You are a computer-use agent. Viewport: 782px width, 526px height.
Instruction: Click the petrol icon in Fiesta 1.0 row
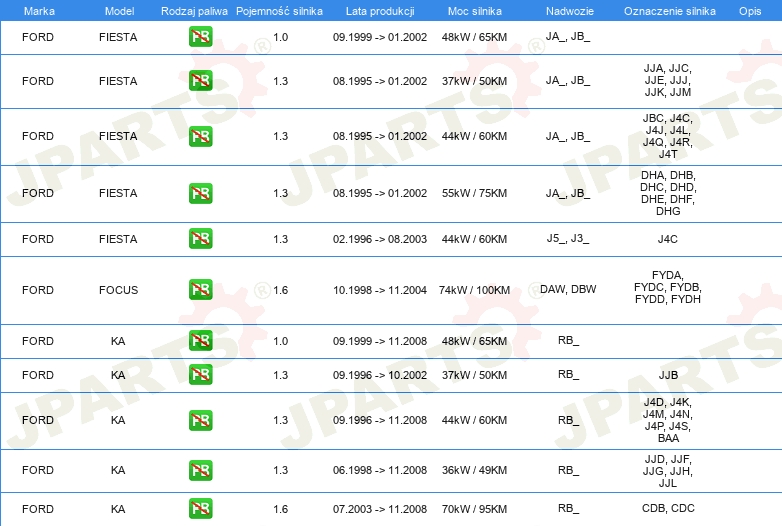click(200, 37)
